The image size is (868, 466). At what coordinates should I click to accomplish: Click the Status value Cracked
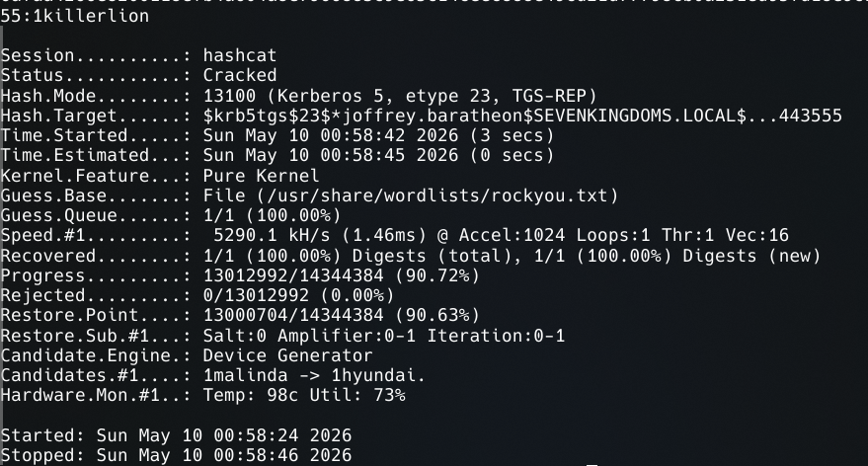[x=240, y=75]
